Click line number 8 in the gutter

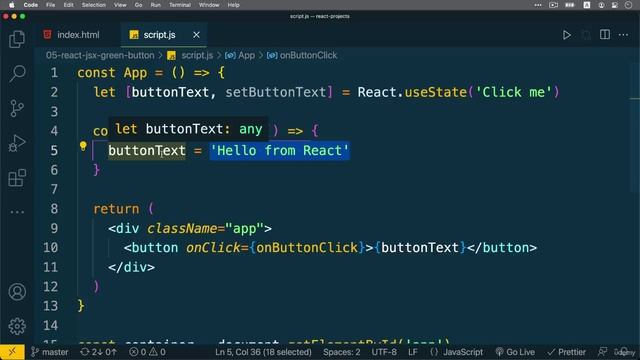point(54,209)
